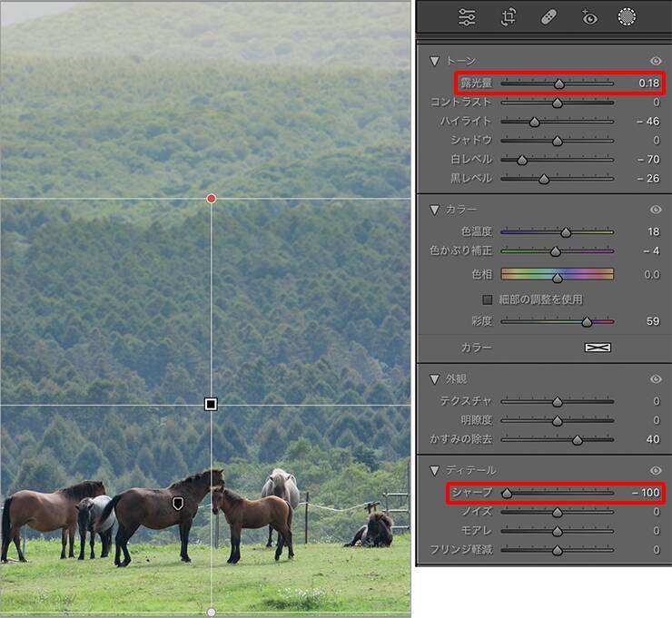
Task: Click the 彩度 slider handle
Action: tap(587, 322)
